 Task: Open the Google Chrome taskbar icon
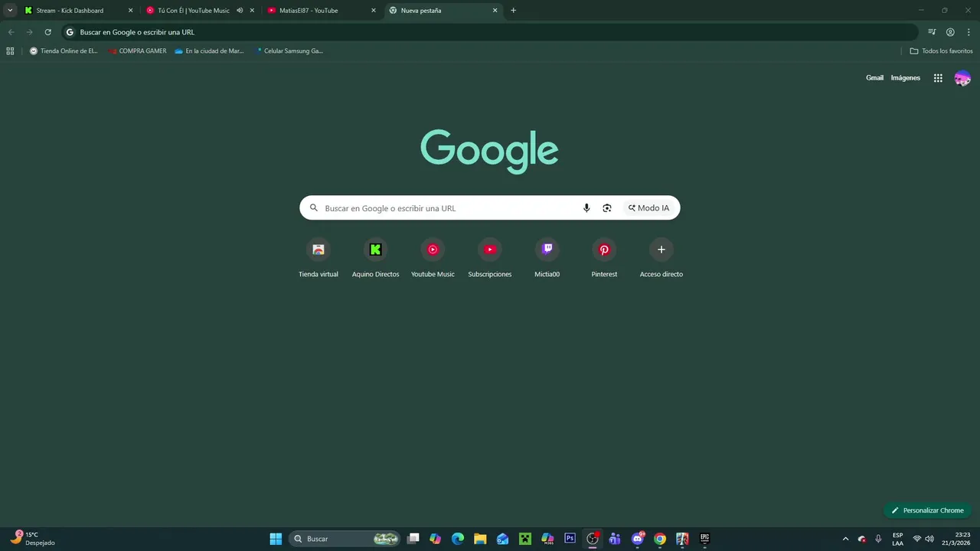660,539
